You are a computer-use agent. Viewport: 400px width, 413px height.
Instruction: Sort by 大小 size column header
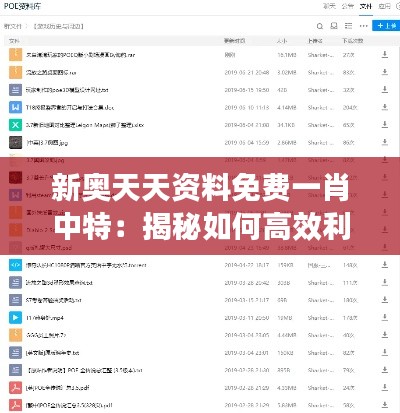pos(282,41)
